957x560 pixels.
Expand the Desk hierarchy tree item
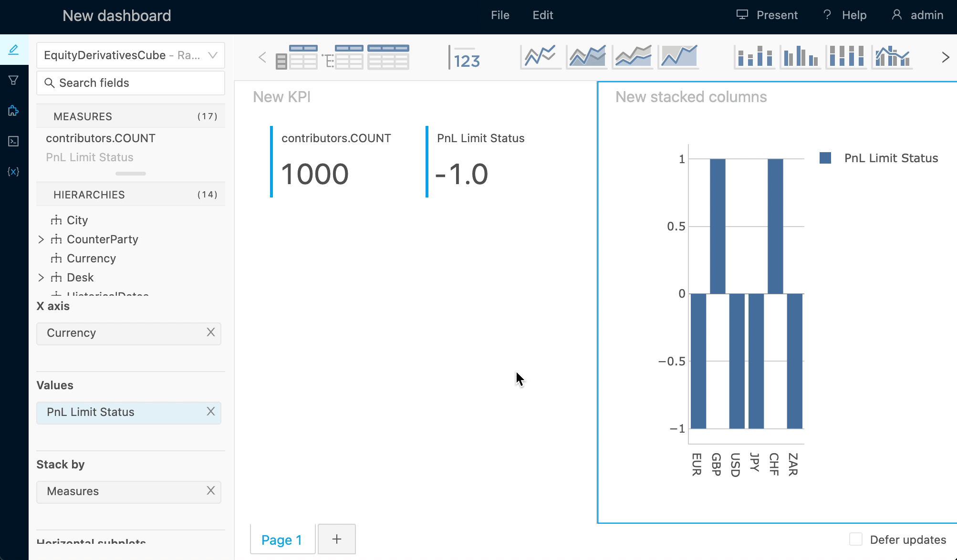[x=42, y=276]
